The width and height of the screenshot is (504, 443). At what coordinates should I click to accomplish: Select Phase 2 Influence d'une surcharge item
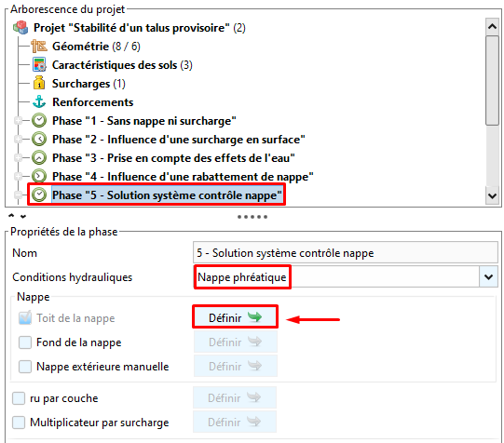178,140
